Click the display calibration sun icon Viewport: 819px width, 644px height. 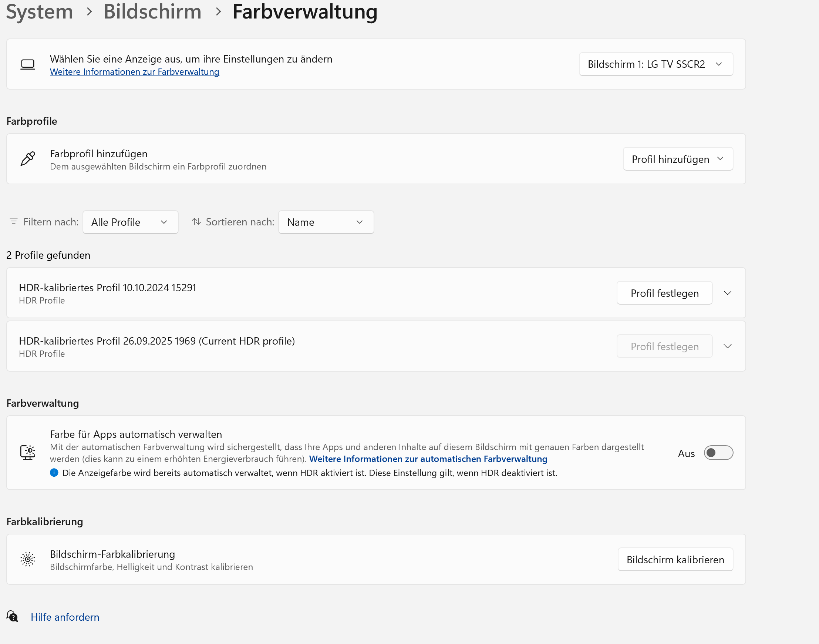[x=27, y=560]
